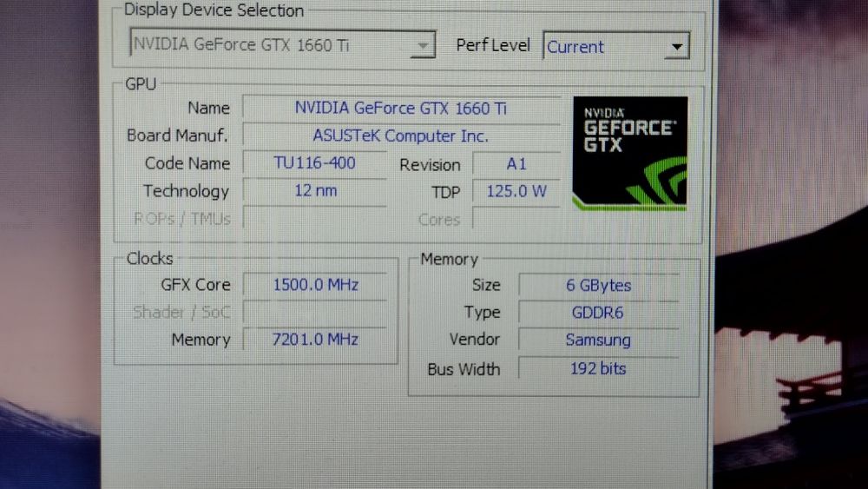The height and width of the screenshot is (489, 868).
Task: Click the empty ROPs / TMUs field
Action: [x=314, y=218]
